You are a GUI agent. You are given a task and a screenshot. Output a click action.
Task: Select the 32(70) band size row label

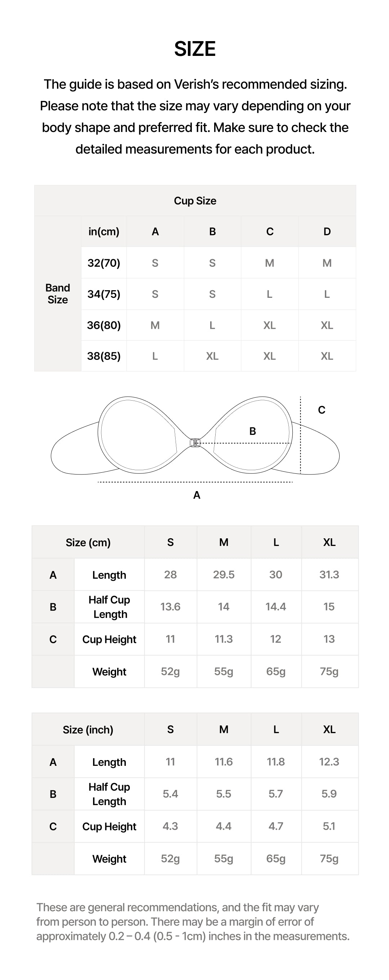click(103, 263)
